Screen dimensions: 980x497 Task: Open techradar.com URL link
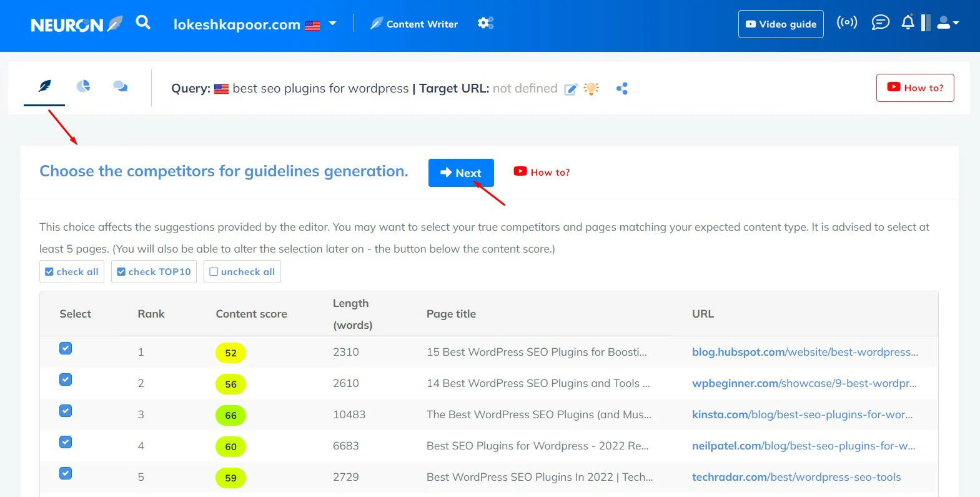pyautogui.click(x=796, y=477)
